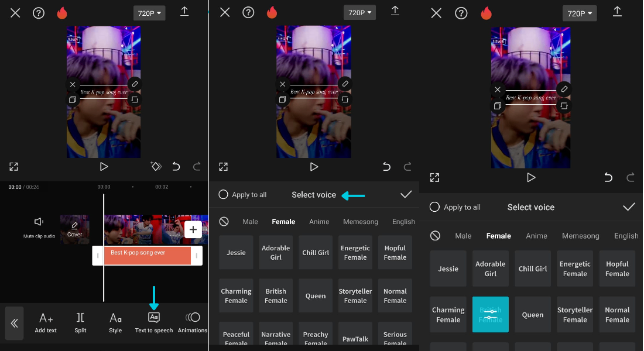Switch to Anime tab in right panel
The image size is (644, 351).
coord(536,236)
